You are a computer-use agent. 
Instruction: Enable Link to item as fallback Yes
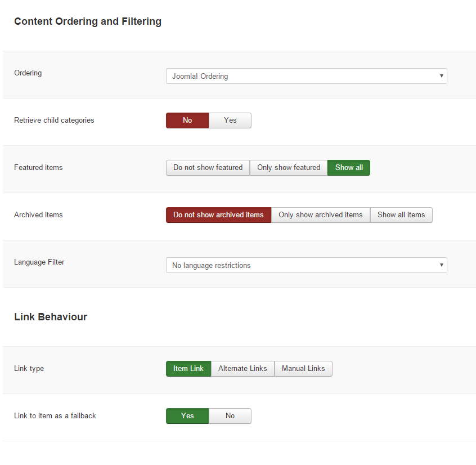(x=187, y=416)
